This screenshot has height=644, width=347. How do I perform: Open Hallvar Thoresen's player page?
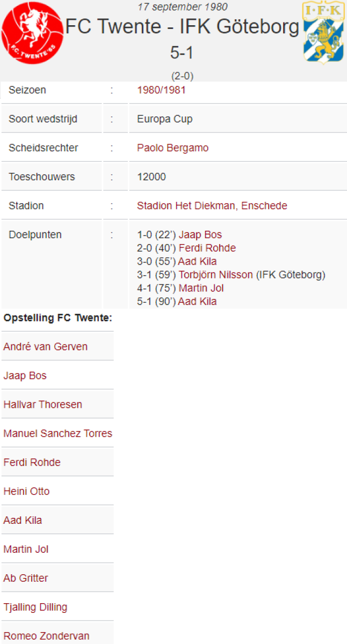(x=42, y=405)
